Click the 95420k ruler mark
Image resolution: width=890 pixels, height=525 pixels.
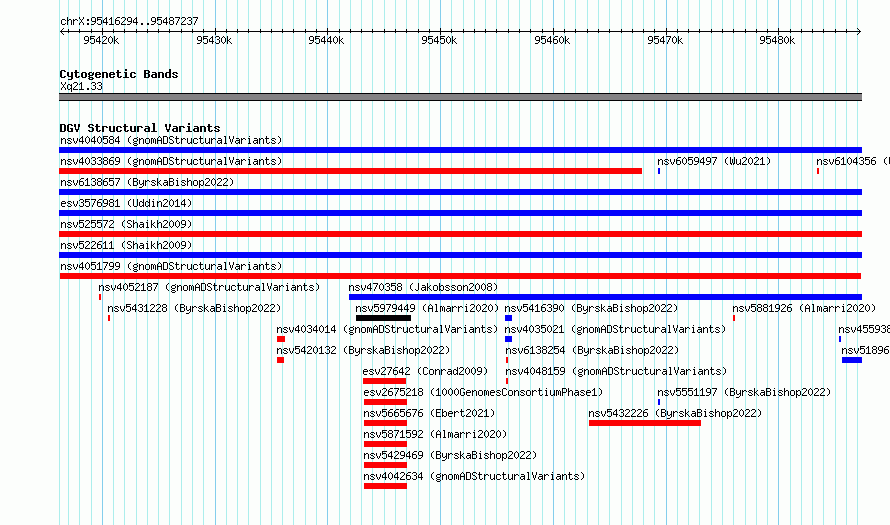tap(101, 40)
